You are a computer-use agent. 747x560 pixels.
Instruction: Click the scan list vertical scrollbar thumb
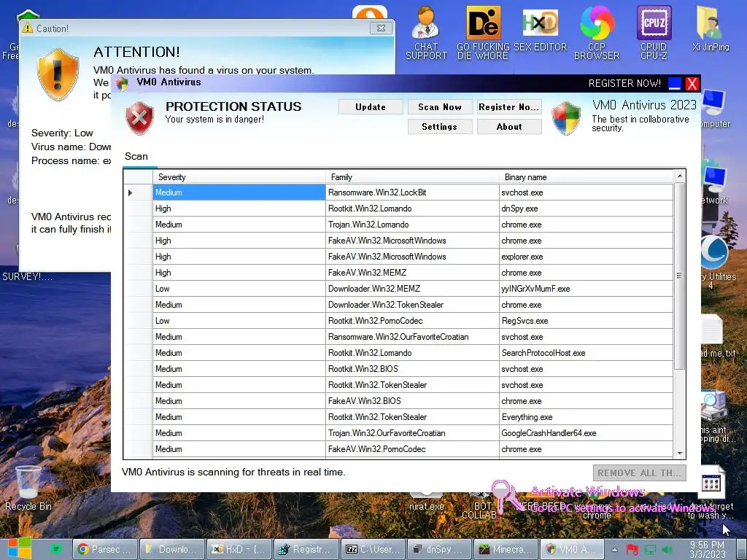[680, 275]
